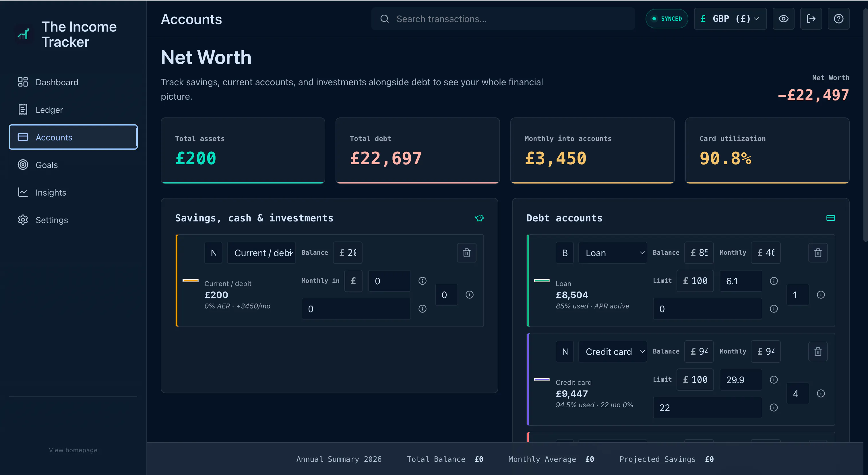Open the Dashboard page from sidebar
The height and width of the screenshot is (475, 868).
(x=73, y=82)
